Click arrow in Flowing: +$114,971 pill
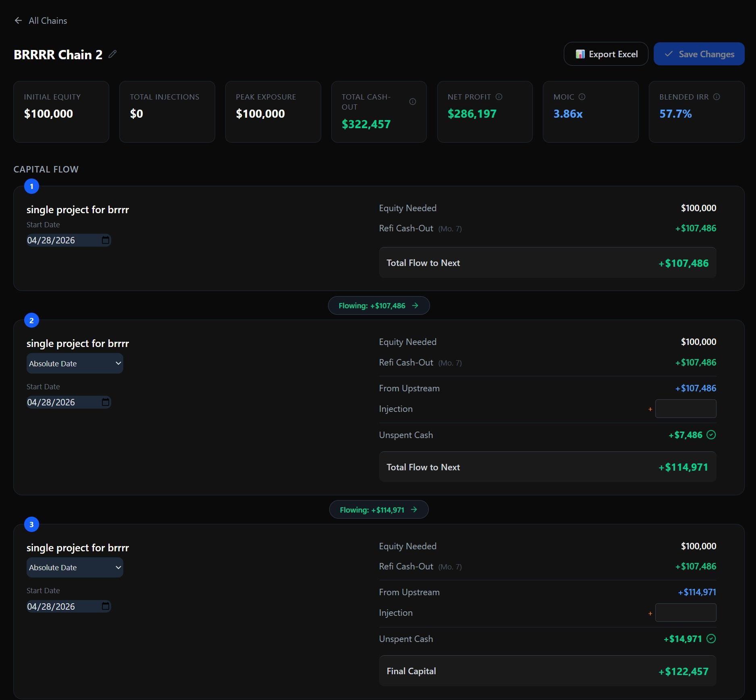The width and height of the screenshot is (756, 700). pos(414,509)
